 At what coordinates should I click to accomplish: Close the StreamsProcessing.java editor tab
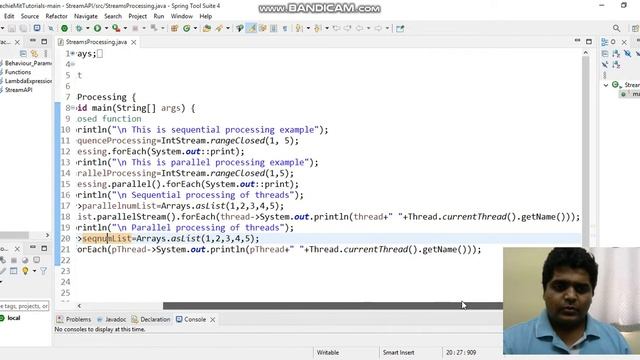click(x=133, y=42)
